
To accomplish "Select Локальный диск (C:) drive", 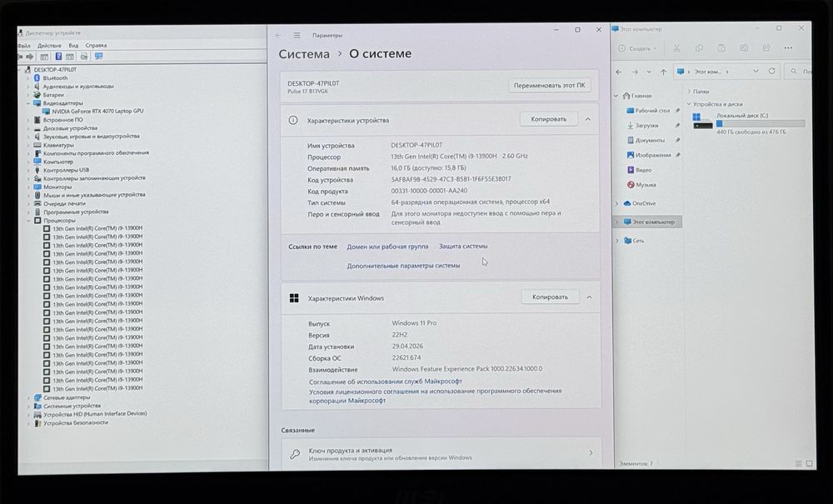I will coord(749,123).
